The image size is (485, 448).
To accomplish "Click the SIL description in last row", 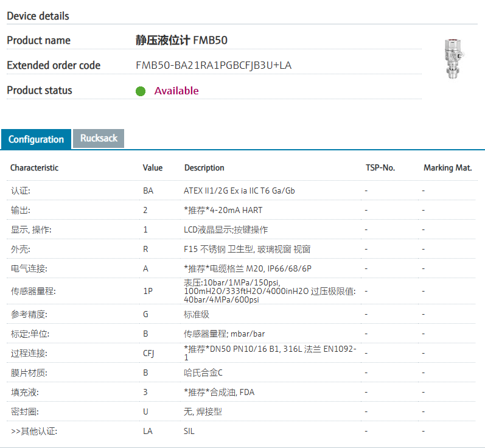I will (189, 431).
